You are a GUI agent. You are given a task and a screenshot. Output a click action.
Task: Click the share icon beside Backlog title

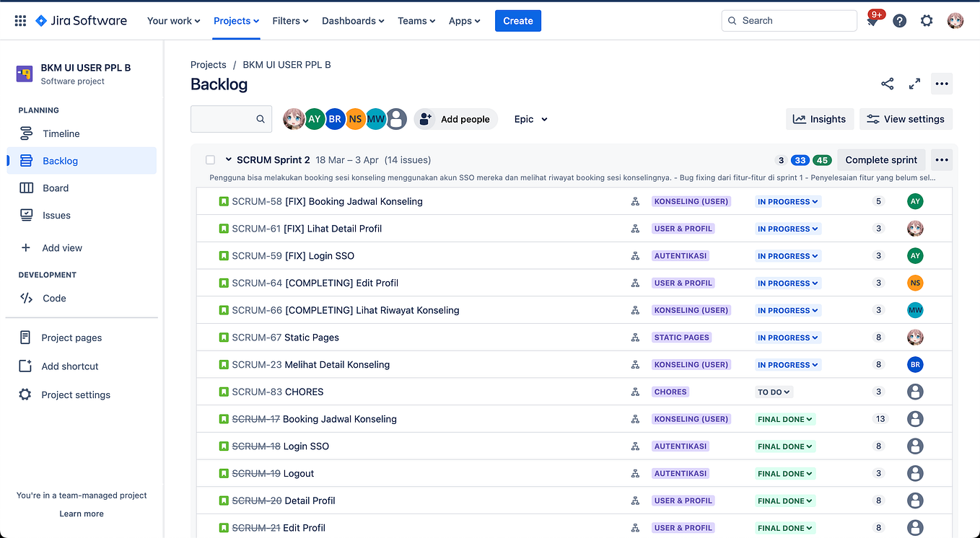coord(888,84)
